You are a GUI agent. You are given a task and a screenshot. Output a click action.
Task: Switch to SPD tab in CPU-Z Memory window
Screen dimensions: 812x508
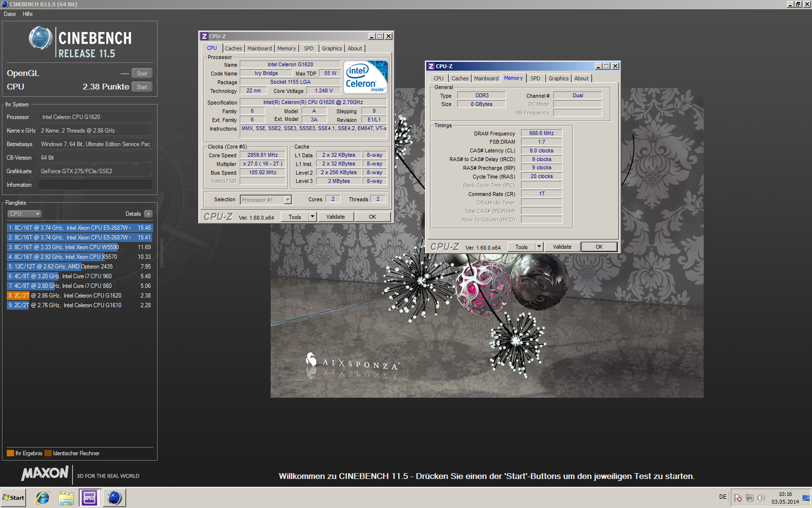point(536,78)
